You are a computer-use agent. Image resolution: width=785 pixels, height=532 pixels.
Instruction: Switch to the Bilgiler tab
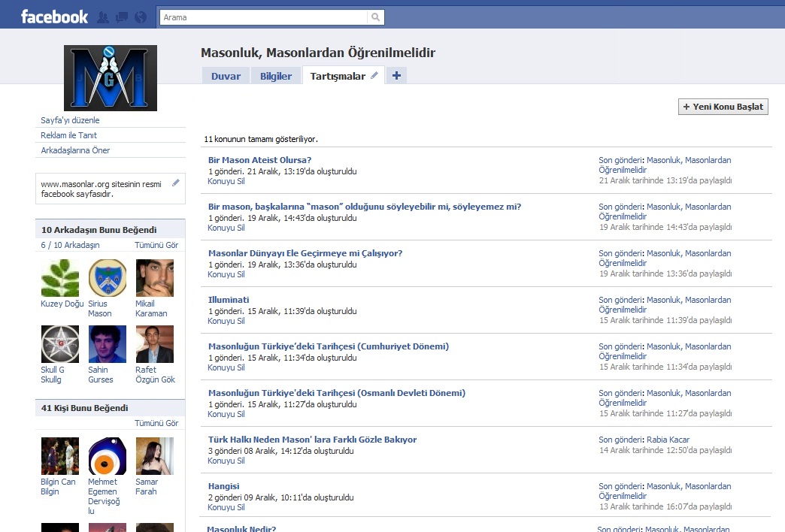coord(276,76)
